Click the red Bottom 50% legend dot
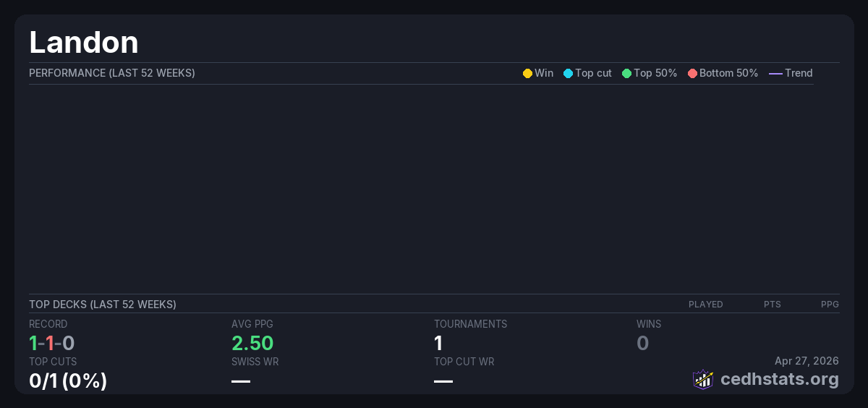Image resolution: width=868 pixels, height=408 pixels. tap(692, 73)
